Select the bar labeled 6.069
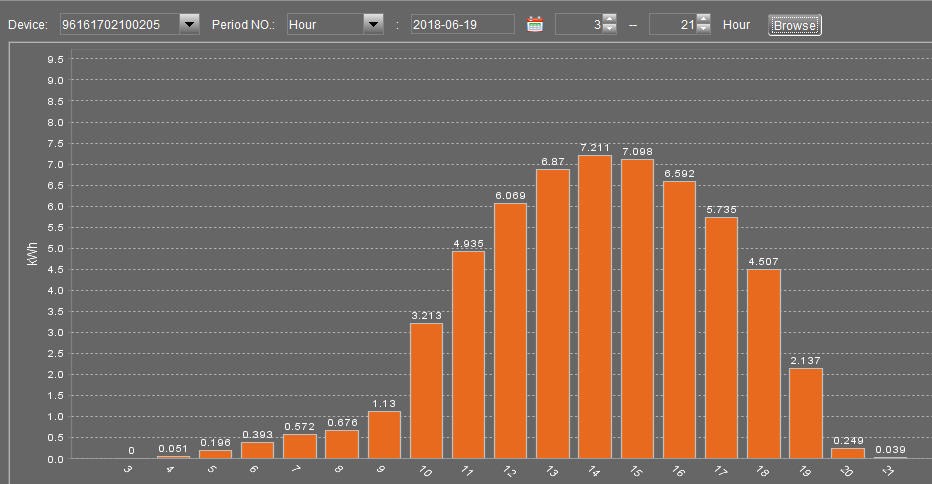 pyautogui.click(x=510, y=330)
